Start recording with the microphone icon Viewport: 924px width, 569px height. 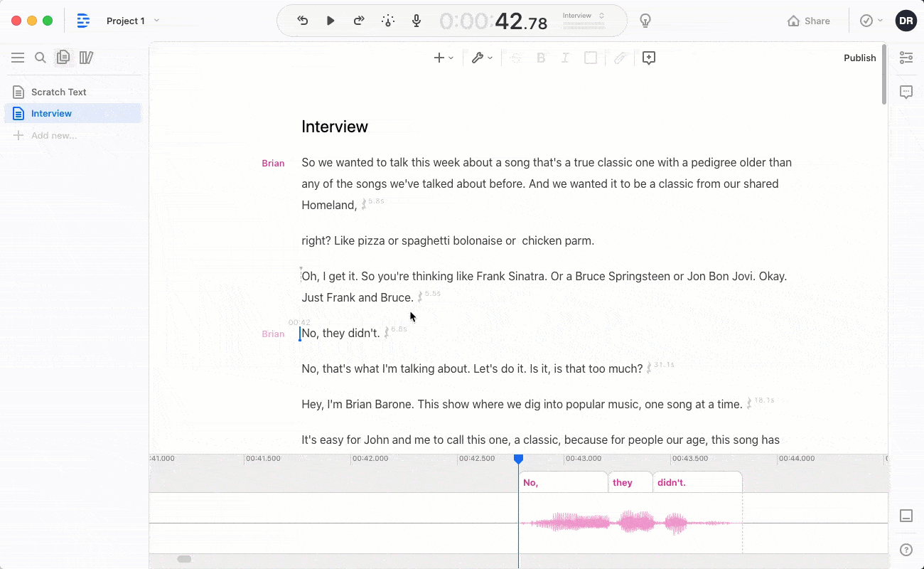(x=417, y=21)
